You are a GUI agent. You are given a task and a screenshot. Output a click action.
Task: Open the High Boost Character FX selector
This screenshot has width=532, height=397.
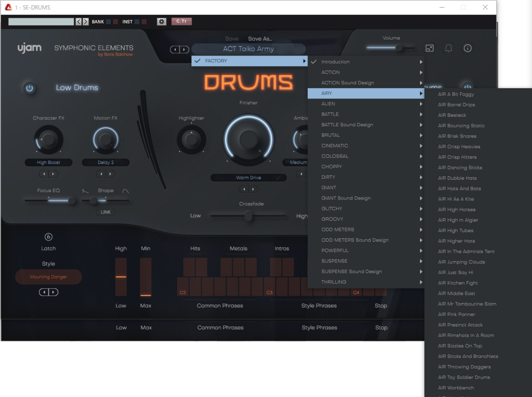[x=48, y=163]
